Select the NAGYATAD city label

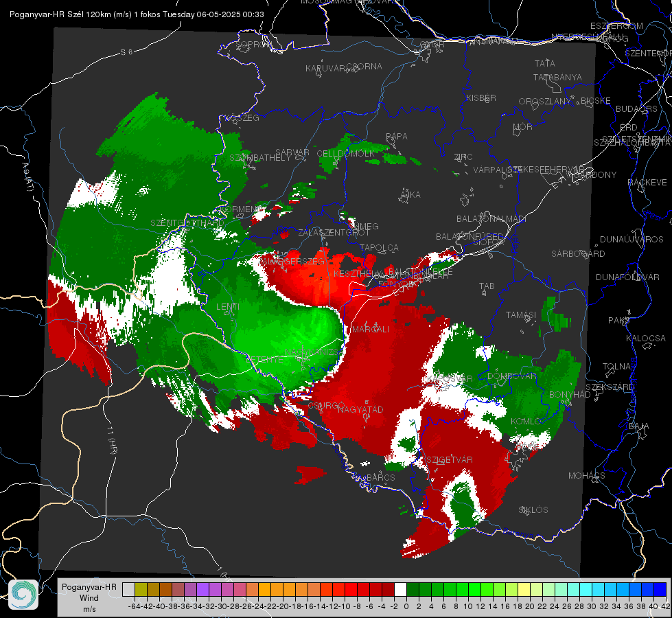click(x=360, y=409)
